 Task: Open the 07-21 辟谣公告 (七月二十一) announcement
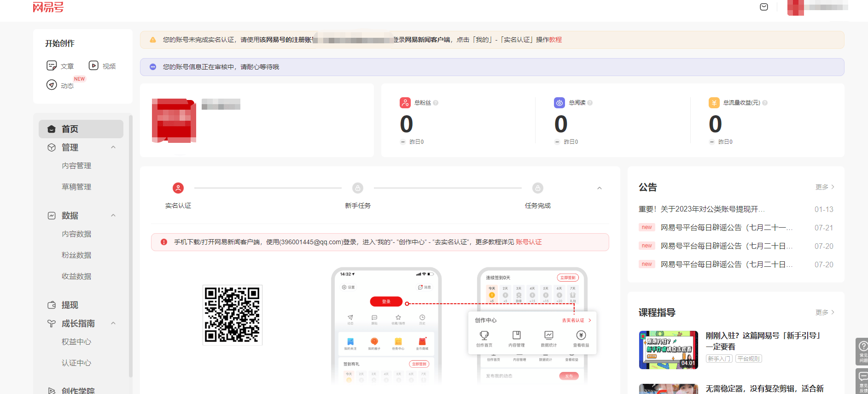point(727,228)
